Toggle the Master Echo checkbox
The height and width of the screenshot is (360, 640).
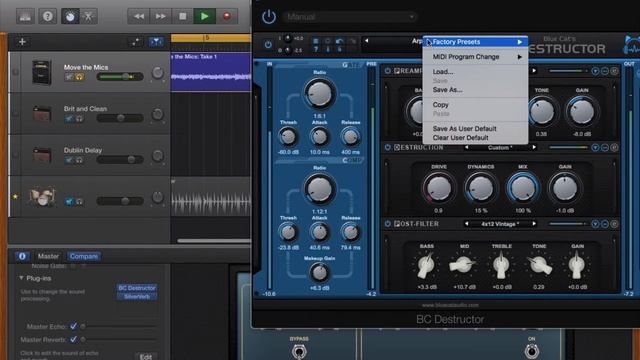coord(73,326)
